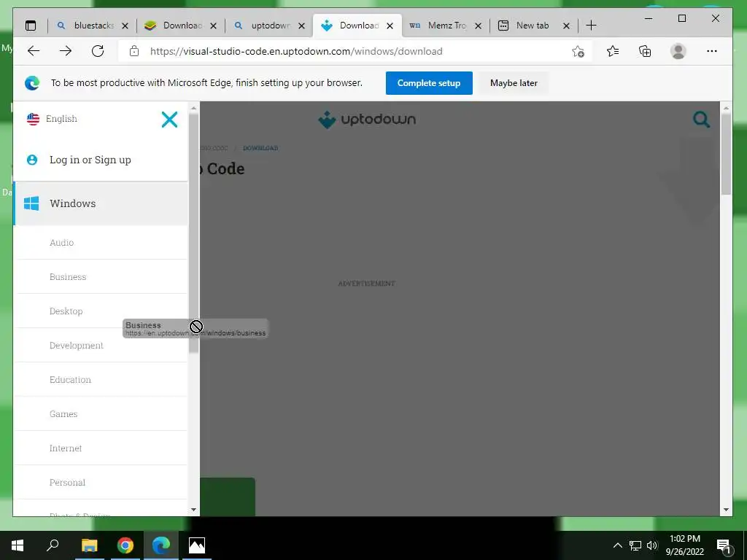This screenshot has height=560, width=747.
Task: Open the Favorites list
Action: (613, 51)
